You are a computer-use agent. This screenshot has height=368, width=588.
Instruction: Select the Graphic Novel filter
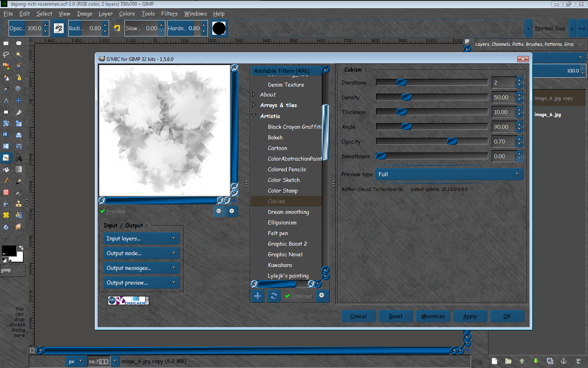(x=285, y=254)
